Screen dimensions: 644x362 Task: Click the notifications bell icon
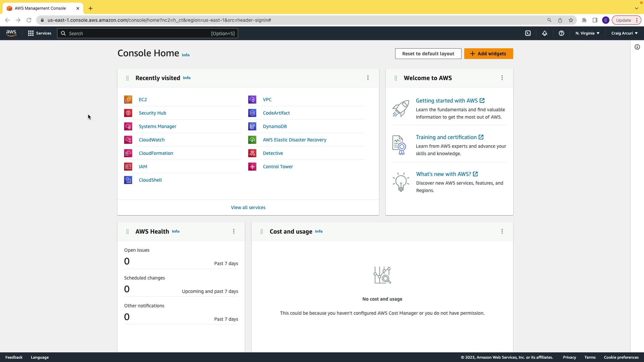coord(545,33)
